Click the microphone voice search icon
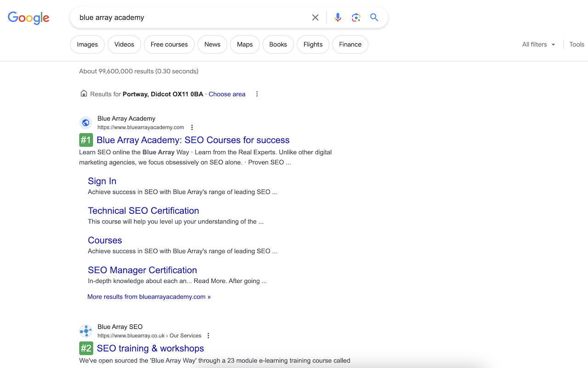This screenshot has height=368, width=588. [338, 17]
